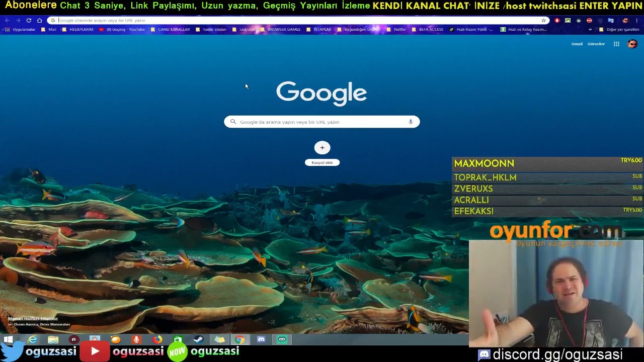Click the magnifier icon in search box
Viewport: 644px width, 362px height.
(x=233, y=122)
